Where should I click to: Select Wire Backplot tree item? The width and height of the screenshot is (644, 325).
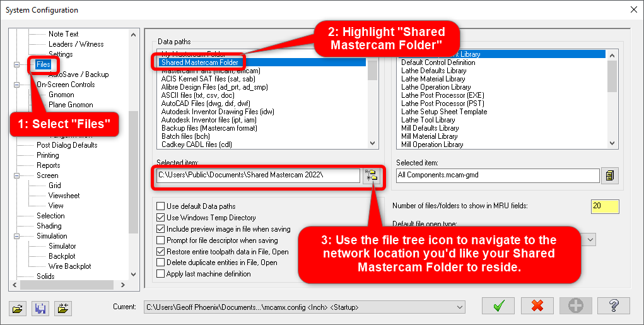tap(70, 266)
